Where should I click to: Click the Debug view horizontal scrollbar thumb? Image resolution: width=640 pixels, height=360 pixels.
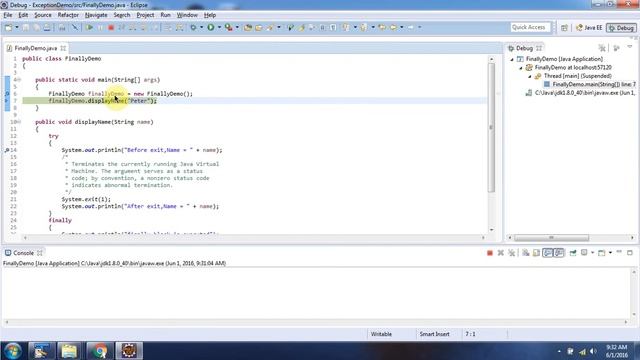click(x=551, y=238)
